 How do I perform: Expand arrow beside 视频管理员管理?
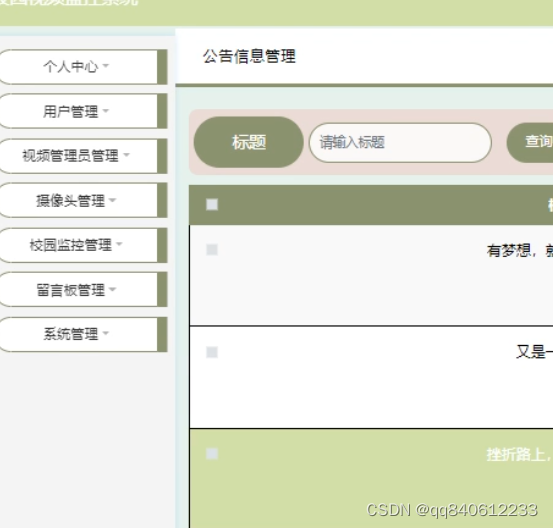[127, 155]
